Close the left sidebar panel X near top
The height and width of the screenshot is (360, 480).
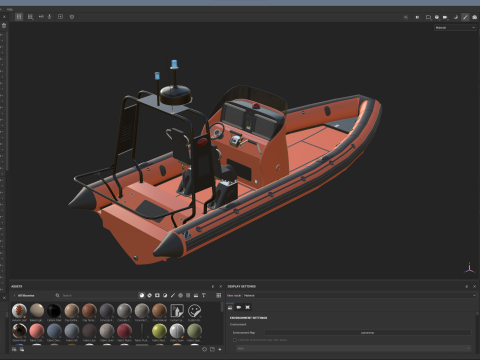click(x=4, y=16)
